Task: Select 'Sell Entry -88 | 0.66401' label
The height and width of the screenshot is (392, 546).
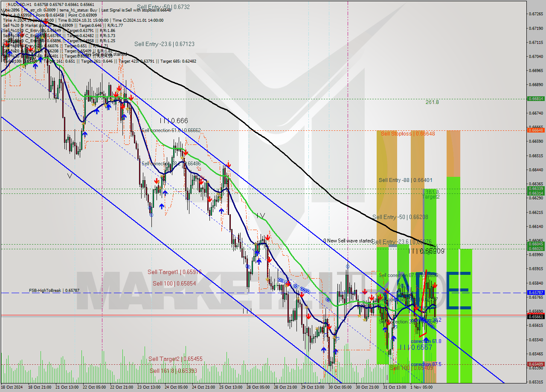Action: (x=405, y=180)
